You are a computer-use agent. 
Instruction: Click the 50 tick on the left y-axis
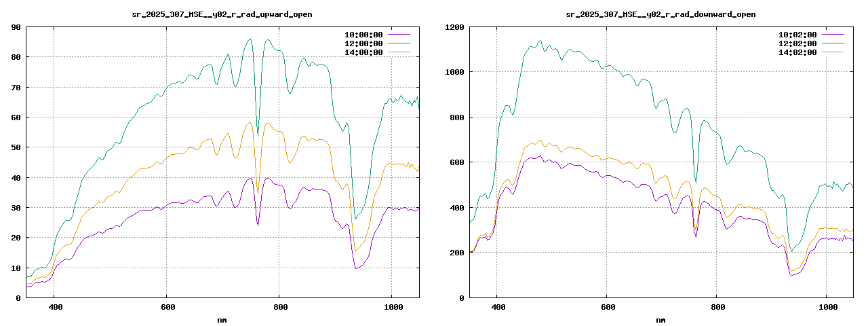pos(16,147)
